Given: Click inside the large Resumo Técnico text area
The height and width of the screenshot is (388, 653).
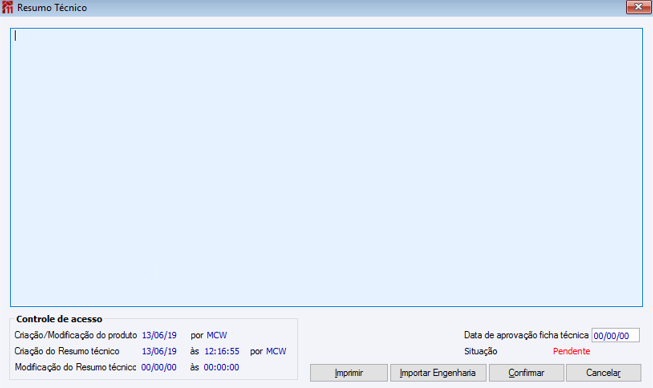Looking at the screenshot, I should click(x=326, y=167).
